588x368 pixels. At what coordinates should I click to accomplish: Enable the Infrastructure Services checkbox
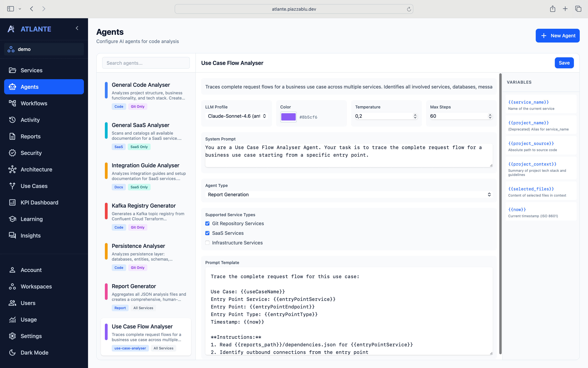point(207,243)
